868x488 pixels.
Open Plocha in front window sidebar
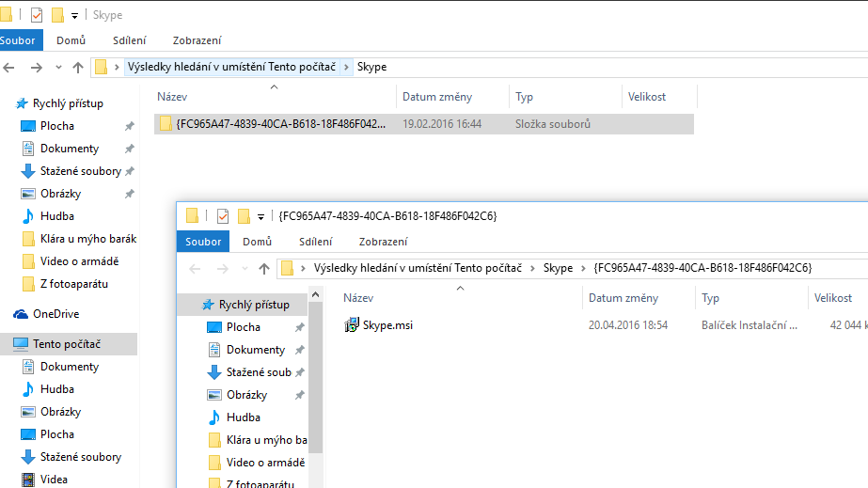pyautogui.click(x=243, y=327)
